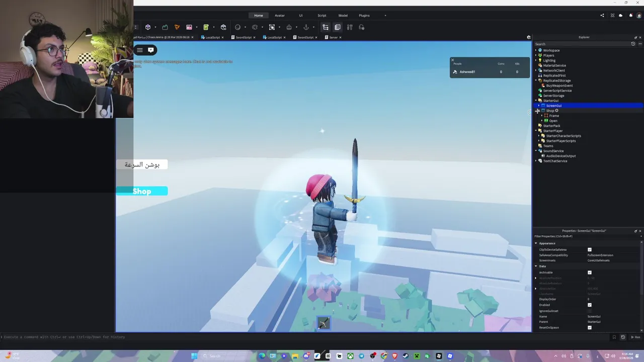
Task: Close the in-game player list
Action: tap(452, 60)
